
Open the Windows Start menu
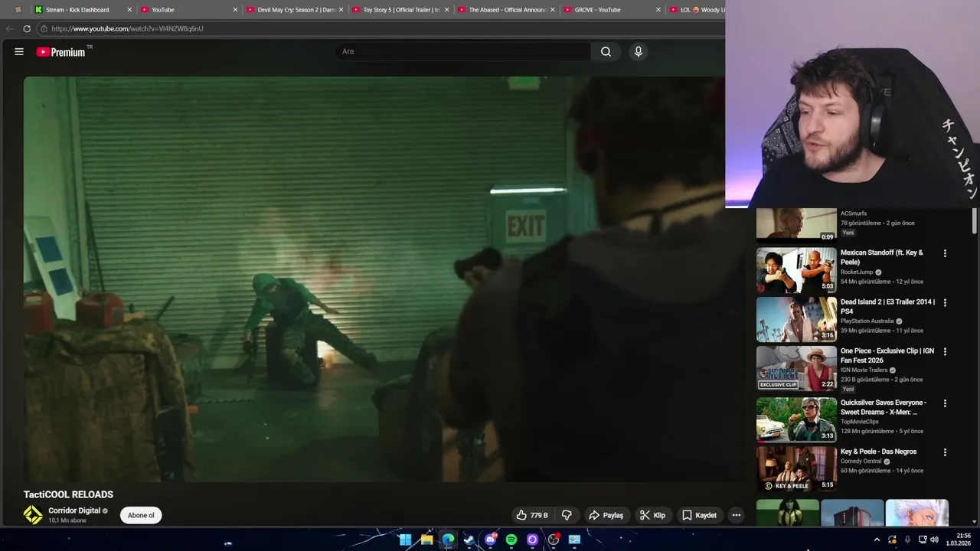coord(405,540)
